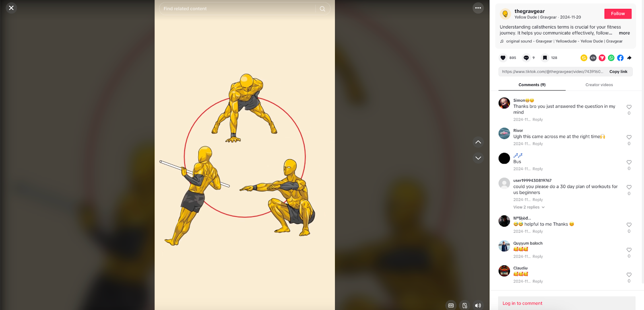Like the 'Bus' comment with the heart
Screen dimensions: 644x310
click(x=629, y=162)
